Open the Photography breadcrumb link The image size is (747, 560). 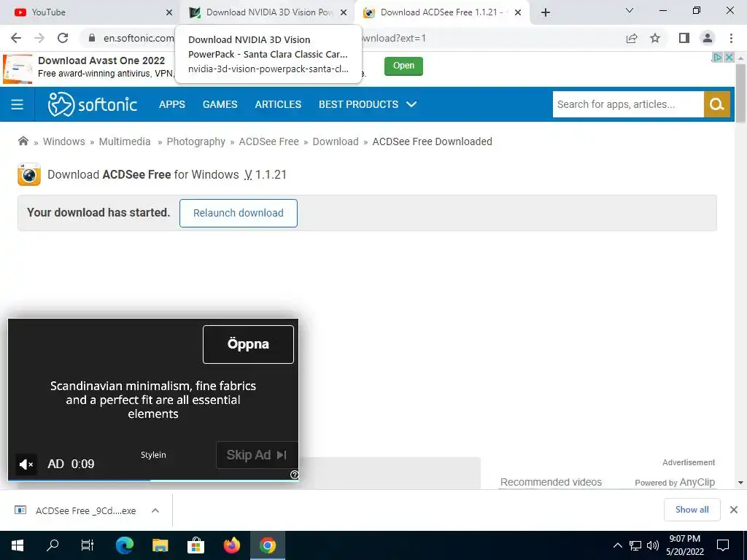[196, 141]
